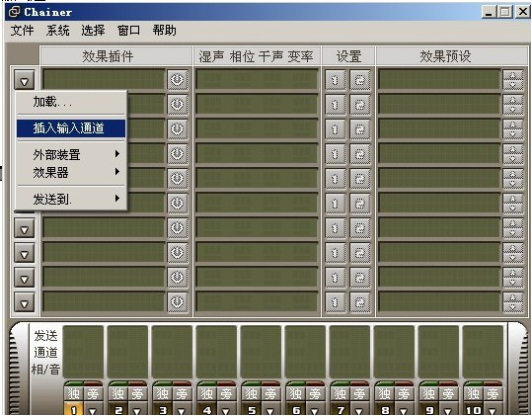Open the dropdown arrow beside channel 2
532x416 pixels.
click(137, 409)
